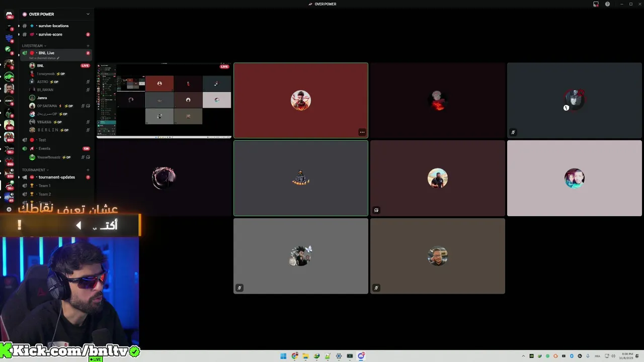Open more options on red speaking tile

pos(362,132)
